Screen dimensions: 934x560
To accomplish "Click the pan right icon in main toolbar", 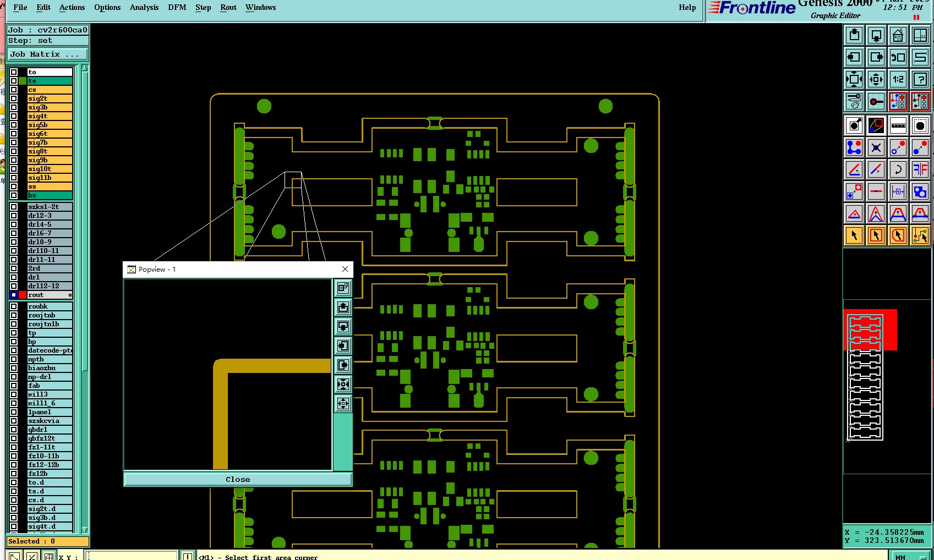I will 876,57.
